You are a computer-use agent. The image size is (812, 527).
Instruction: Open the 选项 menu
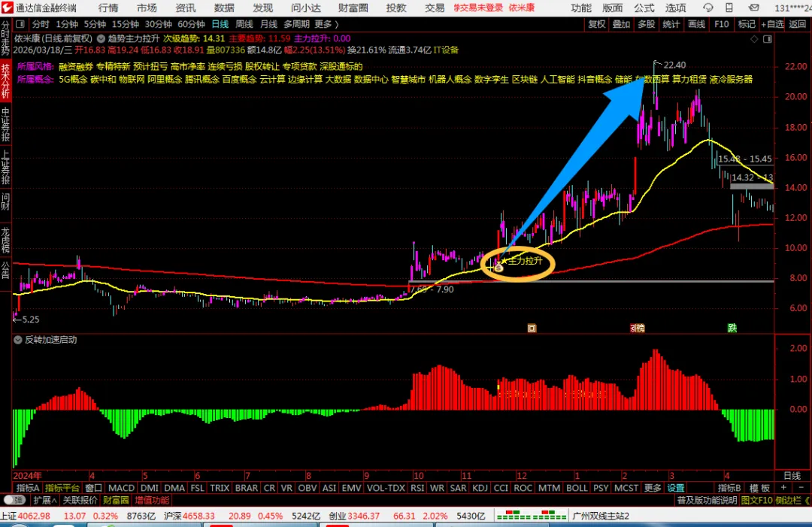676,8
